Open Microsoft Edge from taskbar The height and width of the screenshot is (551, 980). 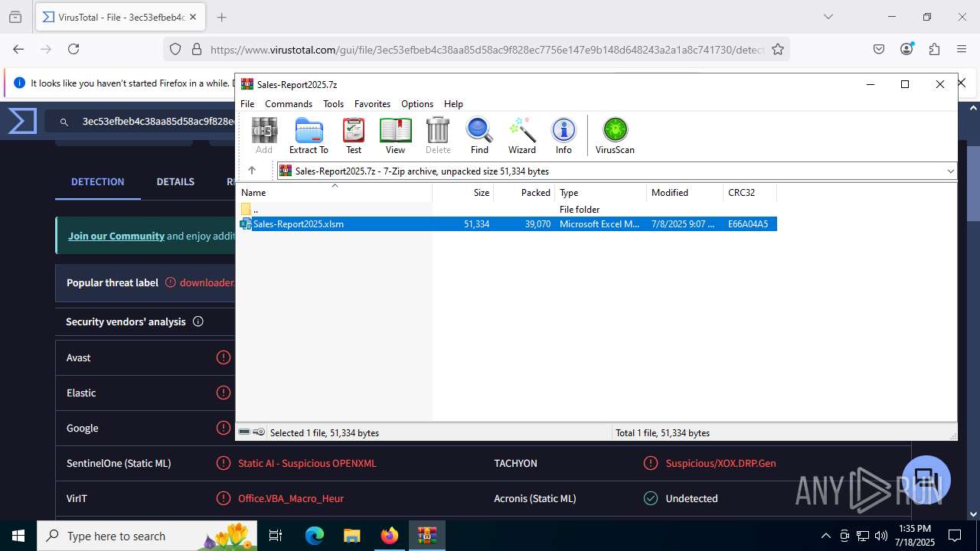[315, 536]
